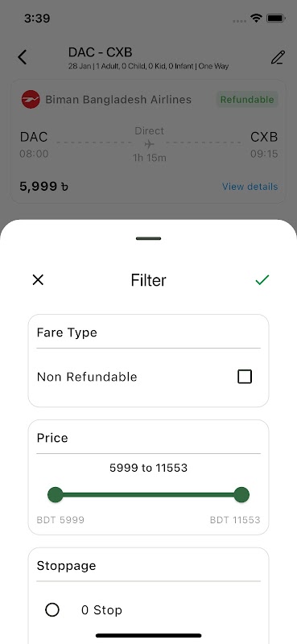This screenshot has width=297, height=644.
Task: Tap the Refundable badge
Action: click(247, 99)
